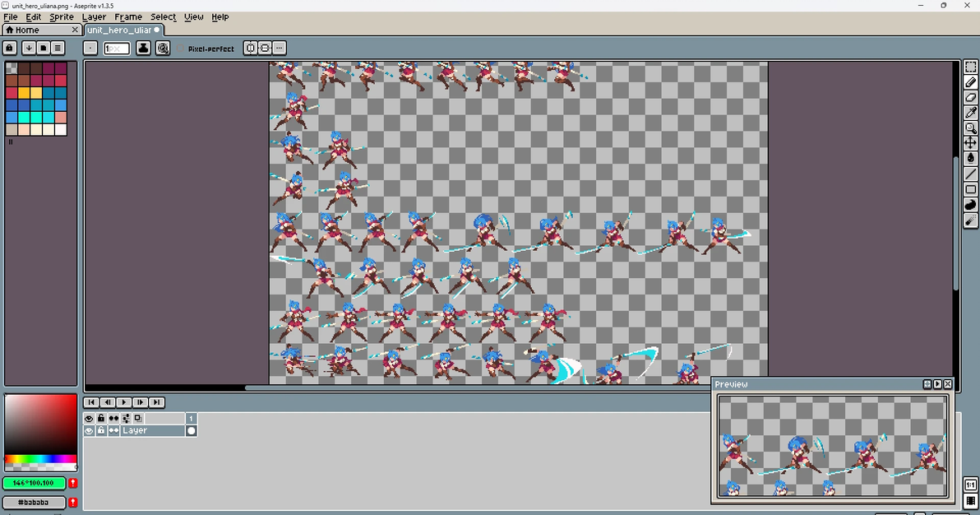Image resolution: width=980 pixels, height=515 pixels.
Task: Select the Paint Bucket tool
Action: 970,158
